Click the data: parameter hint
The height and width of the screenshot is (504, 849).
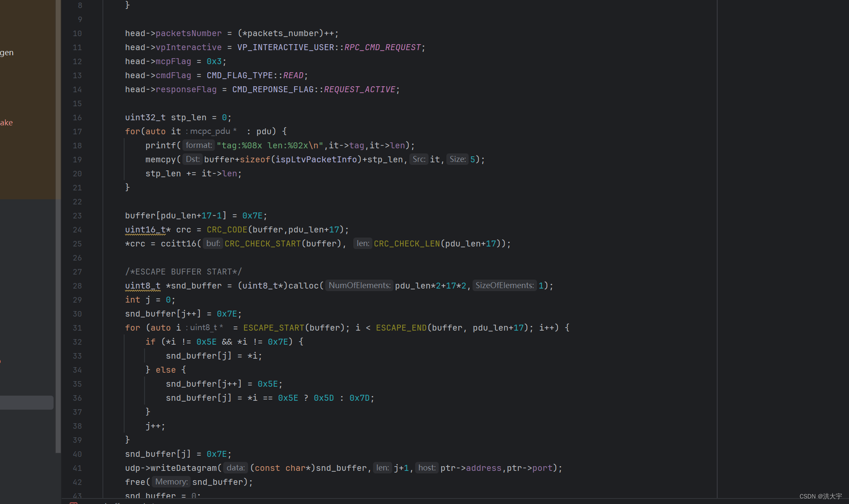pyautogui.click(x=236, y=468)
